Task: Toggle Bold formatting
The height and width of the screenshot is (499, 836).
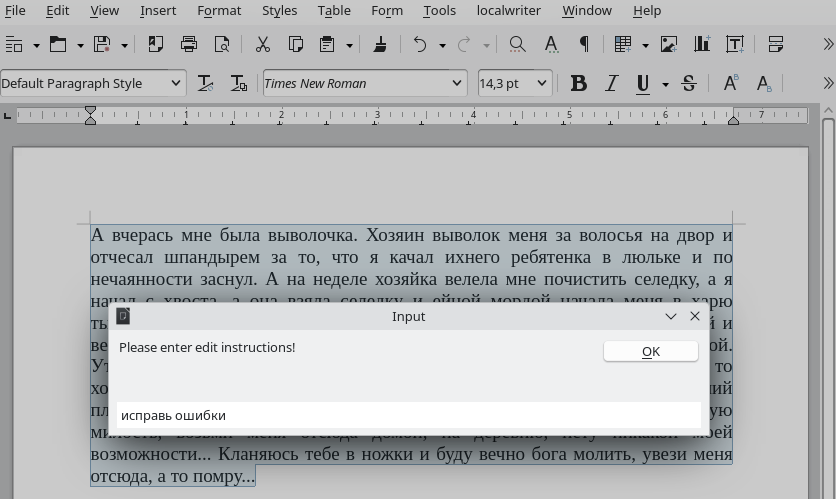Action: (x=578, y=84)
